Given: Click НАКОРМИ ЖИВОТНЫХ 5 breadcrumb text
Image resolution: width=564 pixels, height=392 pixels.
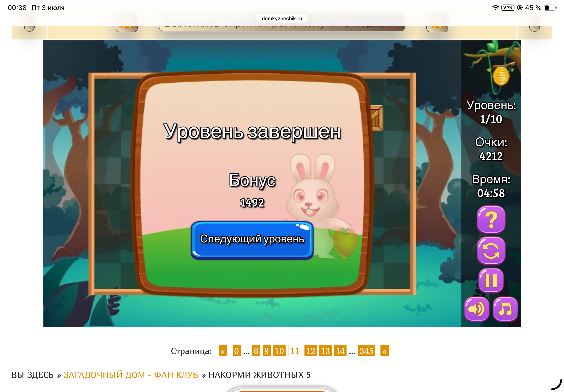Looking at the screenshot, I should (x=259, y=375).
